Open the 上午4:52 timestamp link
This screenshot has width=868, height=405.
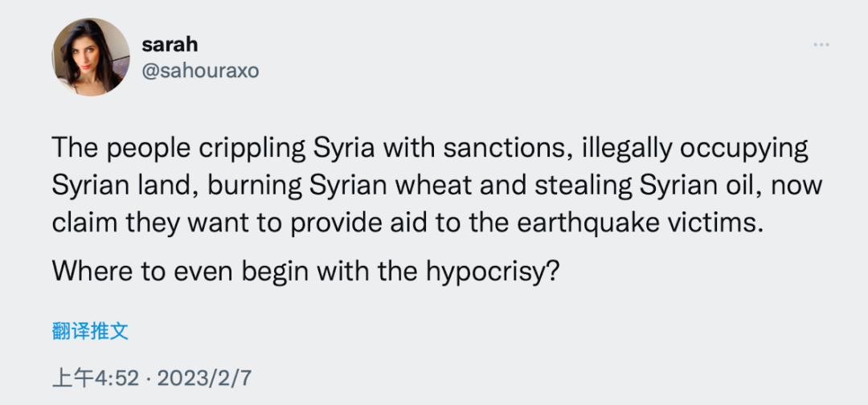click(96, 378)
